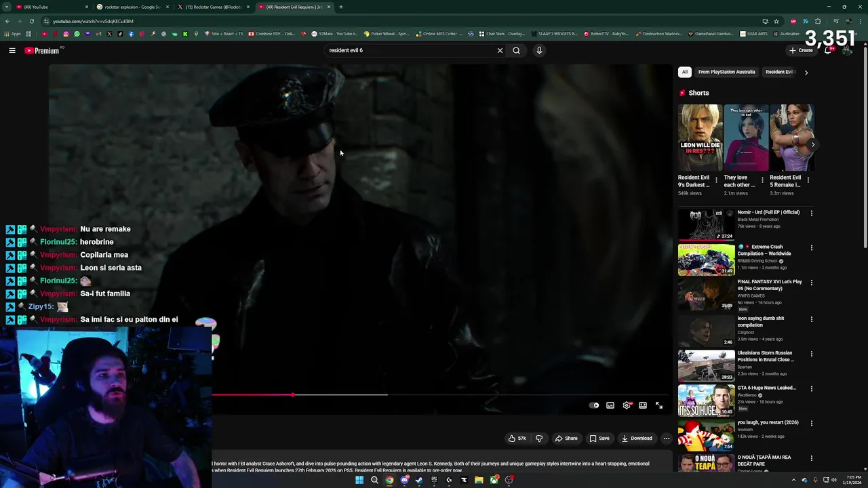Select the All filter chip

[x=685, y=72]
